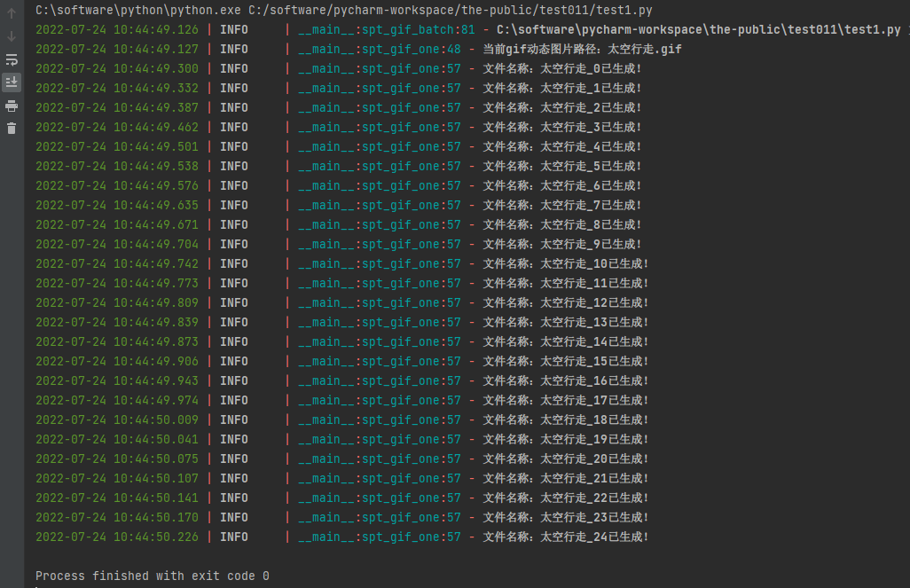Toggle Scroll to End icon

[x=12, y=82]
